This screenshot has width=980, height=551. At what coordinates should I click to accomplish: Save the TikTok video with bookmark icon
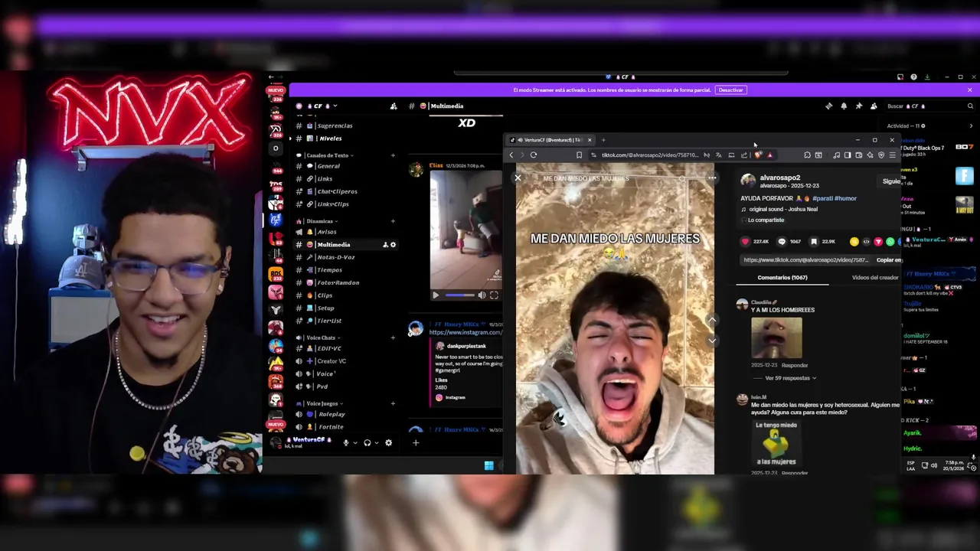pos(814,242)
